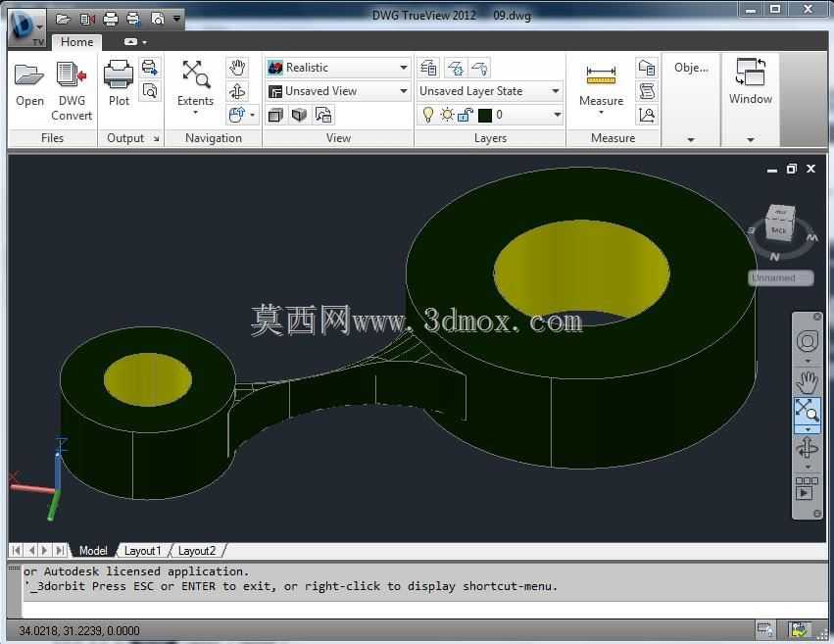This screenshot has width=834, height=644.
Task: Click the DWG Convert ribbon button
Action: [72, 90]
